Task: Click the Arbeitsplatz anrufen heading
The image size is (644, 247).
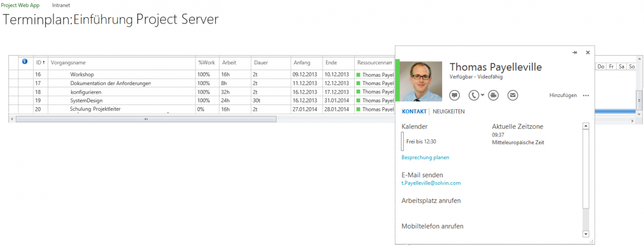Action: (x=431, y=200)
